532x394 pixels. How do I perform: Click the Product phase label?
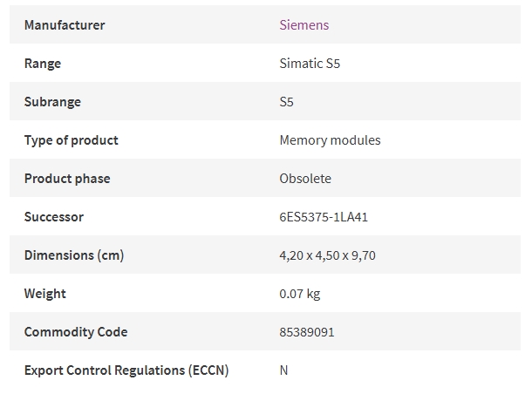67,179
